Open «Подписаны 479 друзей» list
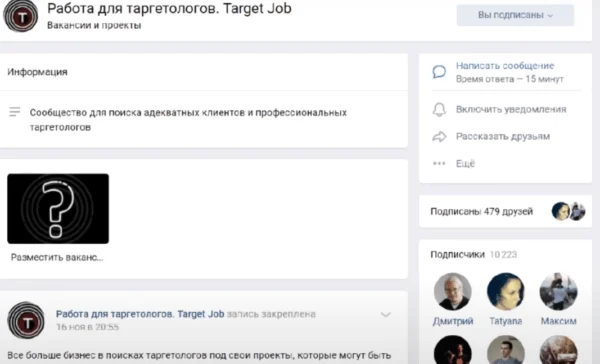The width and height of the screenshot is (600, 364). 481,211
